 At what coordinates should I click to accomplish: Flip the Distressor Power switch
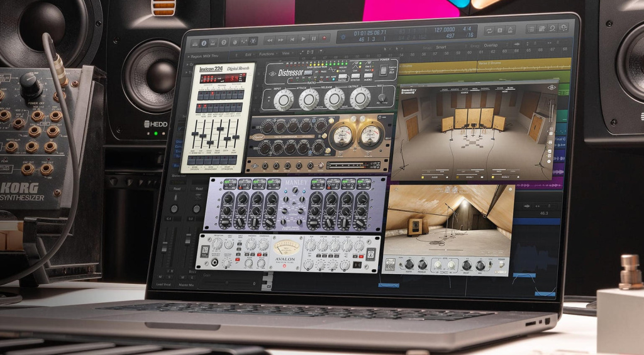[x=383, y=70]
